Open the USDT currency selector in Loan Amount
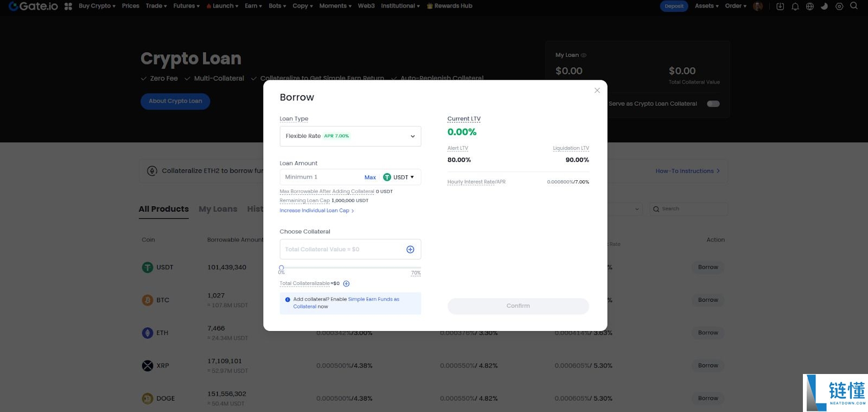Image resolution: width=868 pixels, height=412 pixels. [x=399, y=177]
